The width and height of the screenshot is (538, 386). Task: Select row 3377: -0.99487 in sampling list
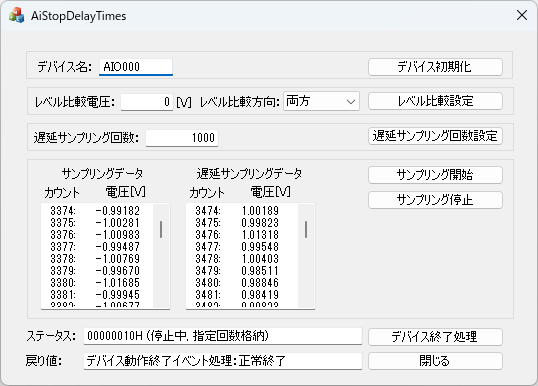point(97,247)
